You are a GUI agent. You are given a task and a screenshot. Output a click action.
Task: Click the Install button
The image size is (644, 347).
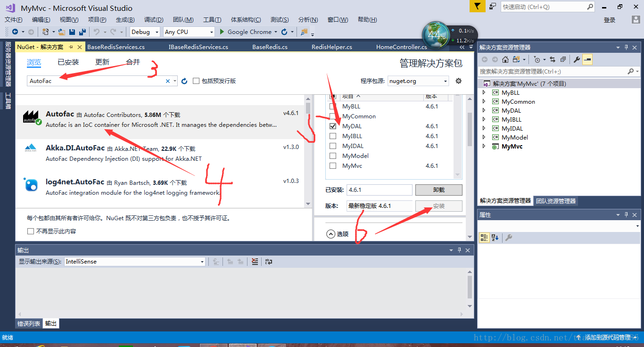coord(439,206)
